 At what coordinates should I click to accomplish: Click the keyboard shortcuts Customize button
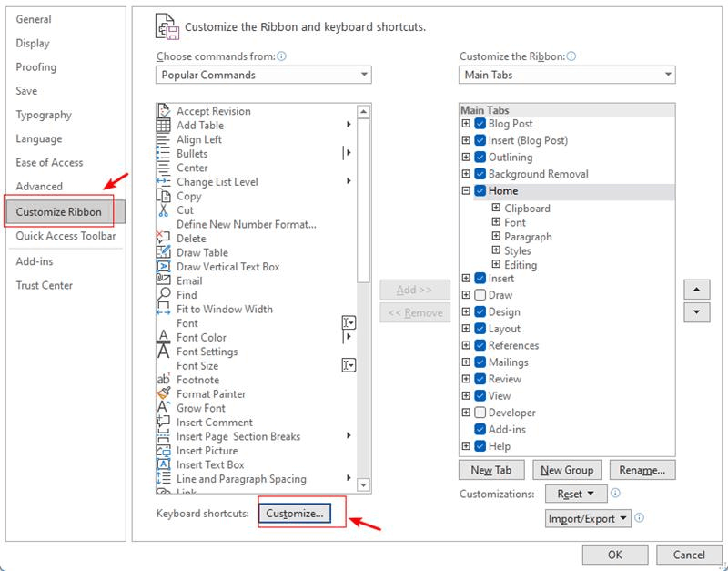(294, 514)
